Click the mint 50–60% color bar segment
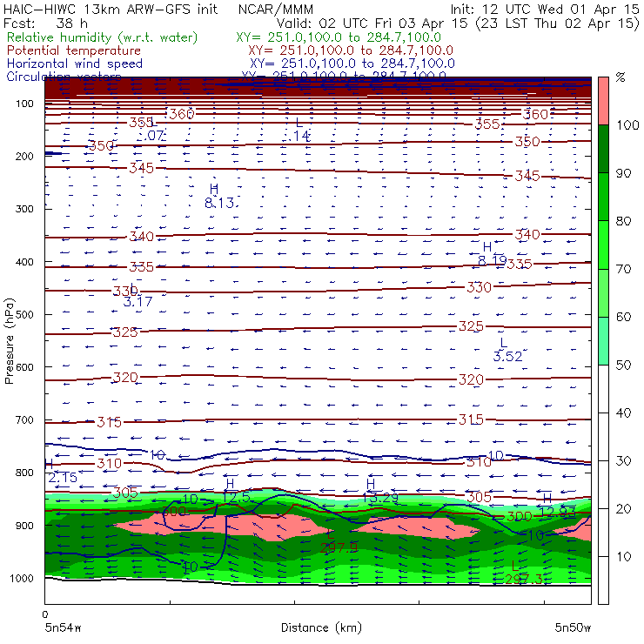Viewport: 644px width, 644px height. click(603, 341)
